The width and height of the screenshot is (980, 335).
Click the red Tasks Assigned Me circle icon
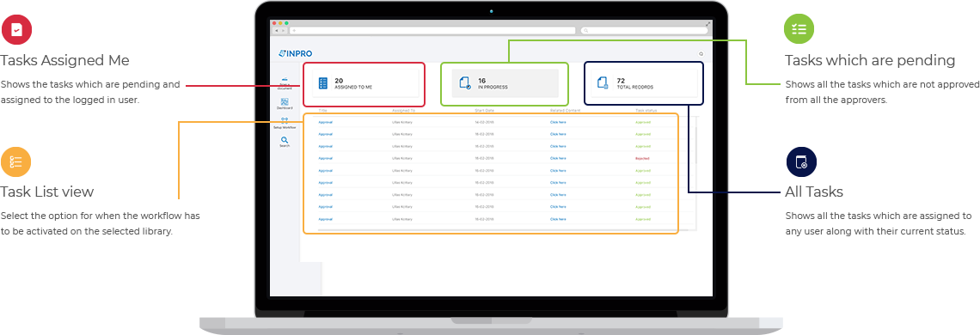[x=17, y=28]
